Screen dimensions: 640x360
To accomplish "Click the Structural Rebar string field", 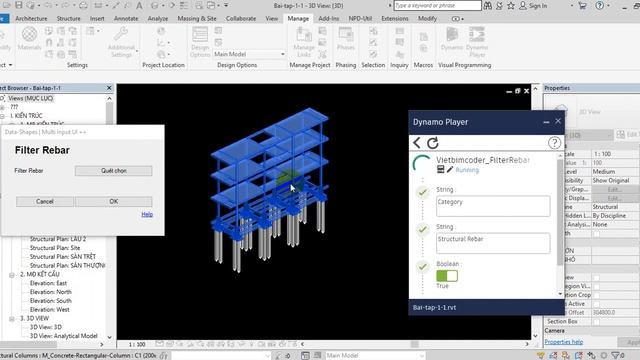I will [493, 243].
